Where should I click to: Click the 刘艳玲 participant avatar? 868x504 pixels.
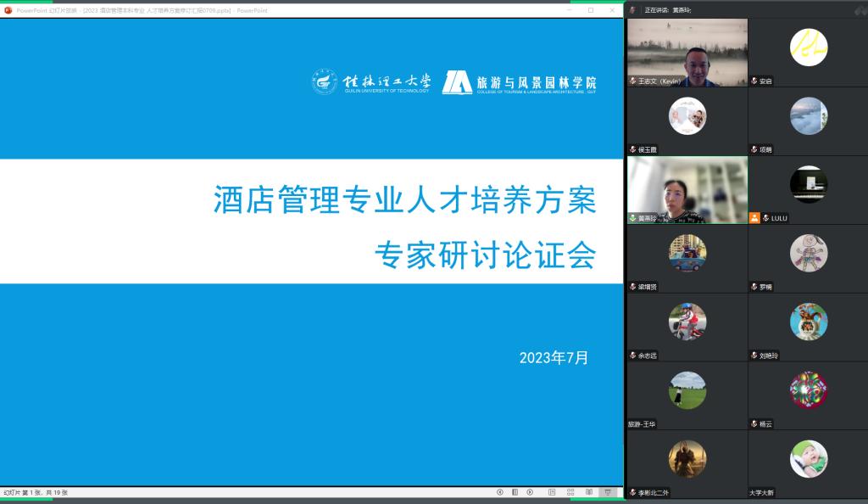[808, 322]
